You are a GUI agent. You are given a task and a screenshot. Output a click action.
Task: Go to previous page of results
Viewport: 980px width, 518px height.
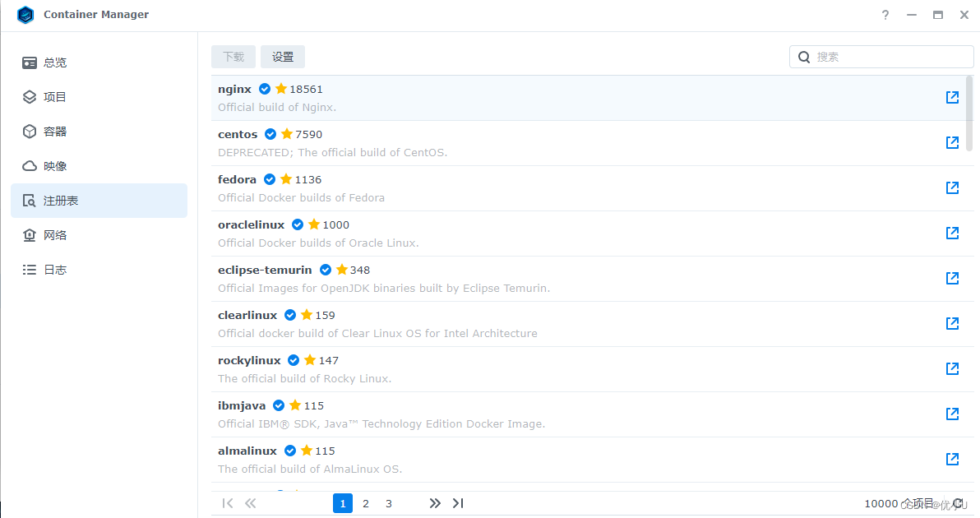pyautogui.click(x=251, y=503)
